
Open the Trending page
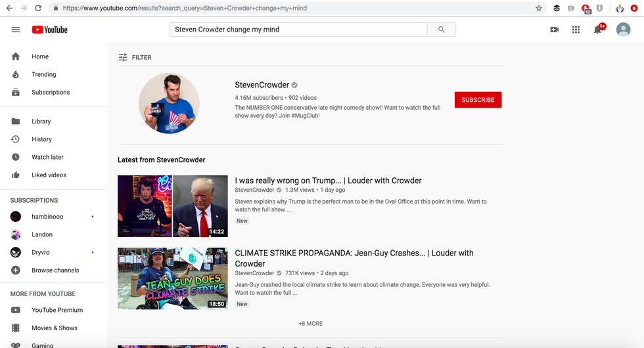click(x=44, y=74)
